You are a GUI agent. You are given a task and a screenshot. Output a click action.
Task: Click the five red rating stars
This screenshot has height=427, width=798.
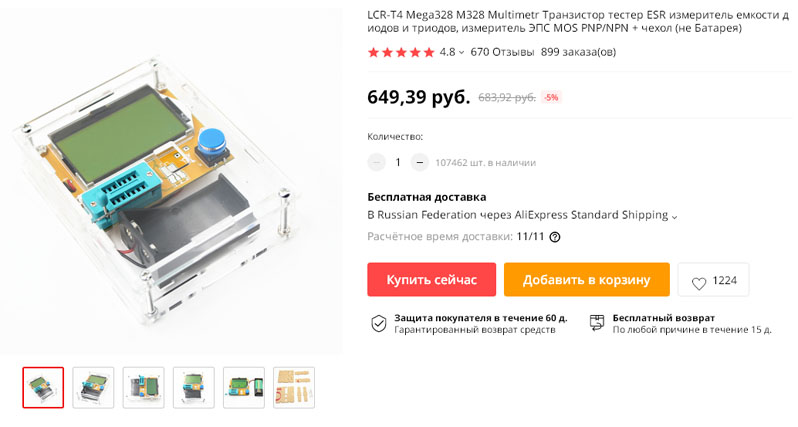401,52
